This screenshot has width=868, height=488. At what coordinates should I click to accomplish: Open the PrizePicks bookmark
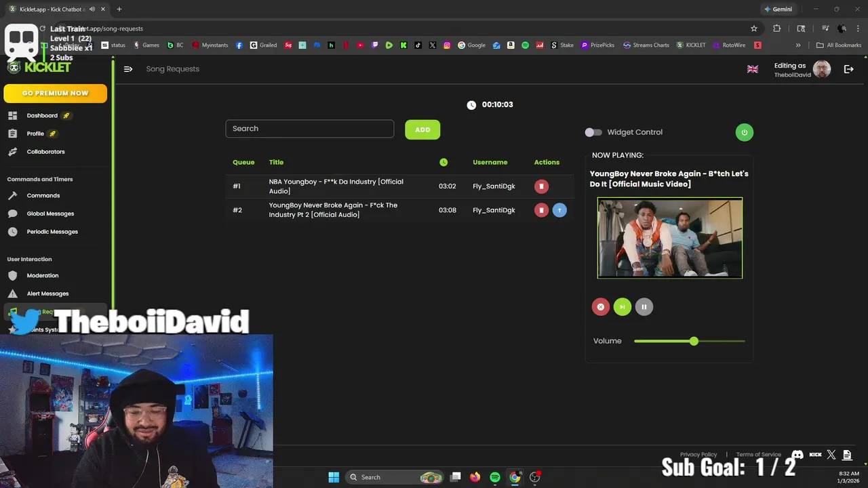(597, 45)
